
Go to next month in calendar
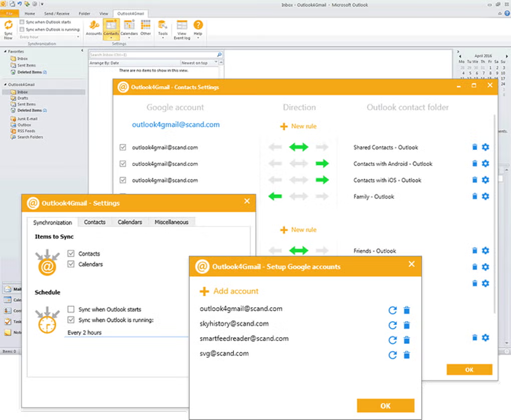(x=507, y=56)
